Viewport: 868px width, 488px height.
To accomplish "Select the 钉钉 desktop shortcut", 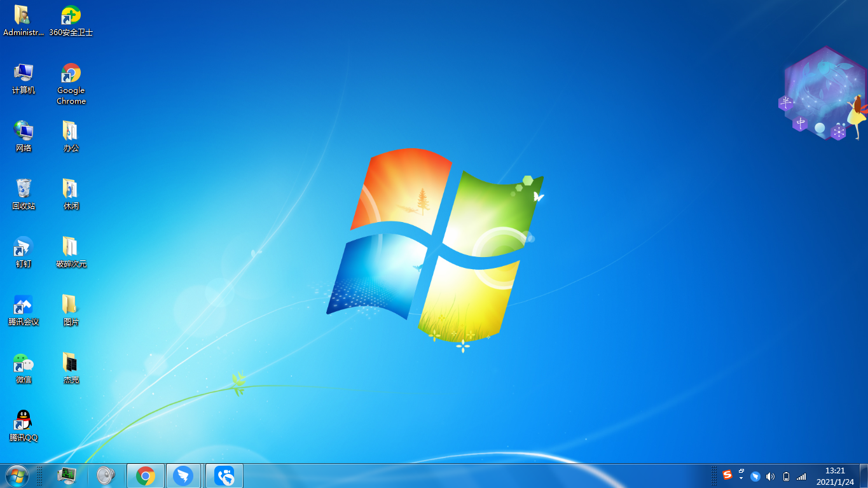I will [x=24, y=252].
